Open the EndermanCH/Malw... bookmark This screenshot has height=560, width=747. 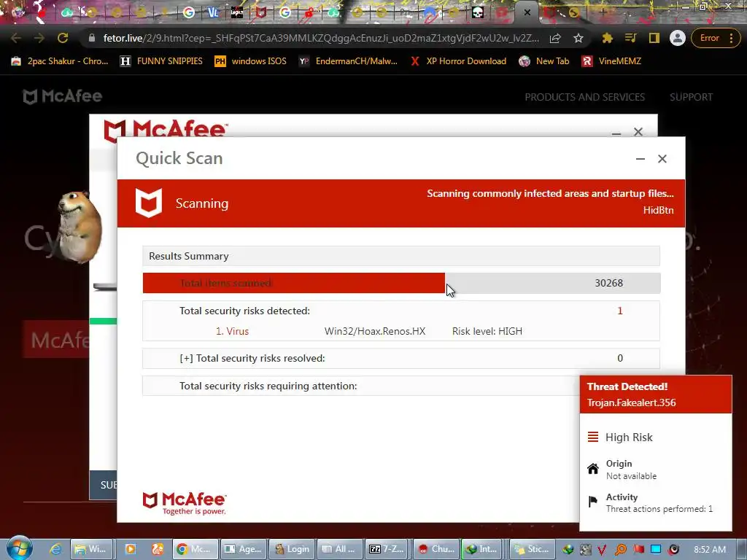point(348,61)
